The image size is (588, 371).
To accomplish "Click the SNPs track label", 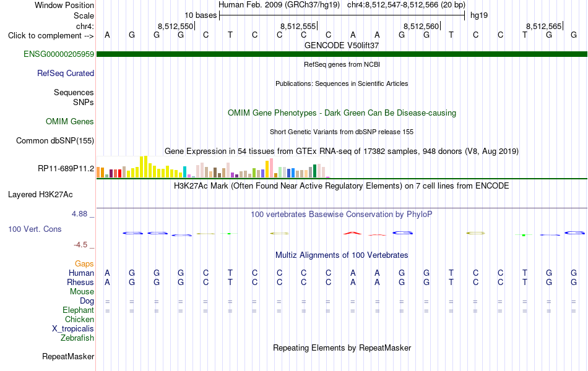I will coord(84,102).
